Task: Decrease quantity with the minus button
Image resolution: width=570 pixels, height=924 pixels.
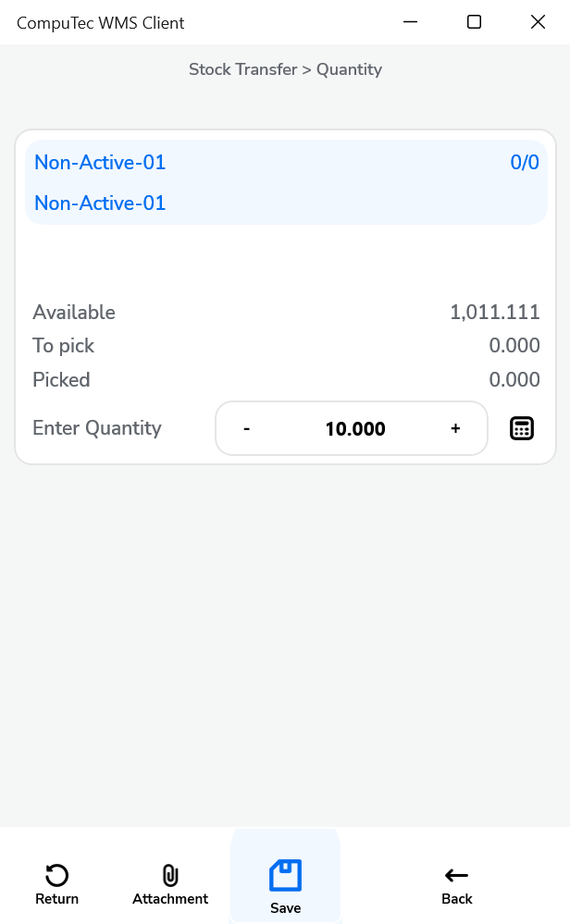Action: coord(247,428)
